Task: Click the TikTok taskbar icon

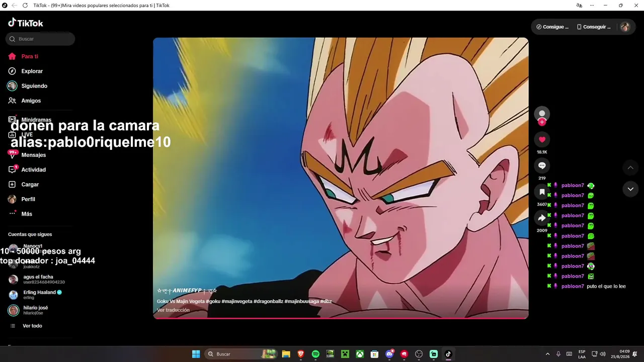Action: [448, 354]
